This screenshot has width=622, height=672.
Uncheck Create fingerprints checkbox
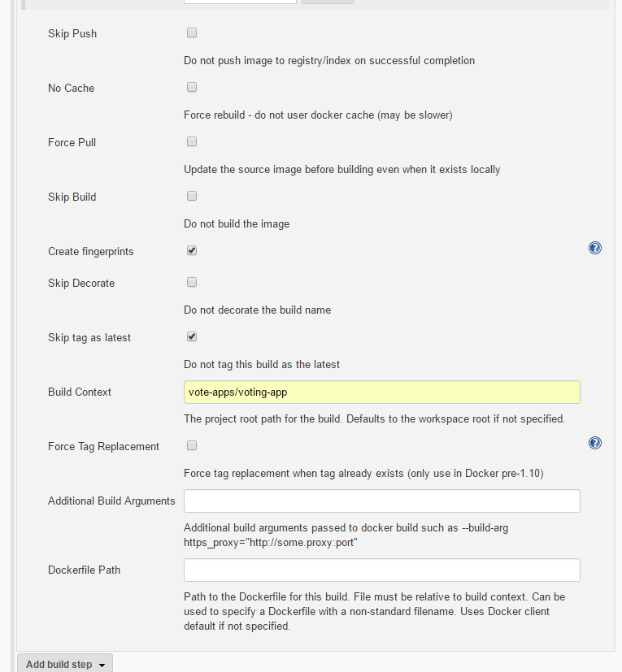tap(192, 250)
